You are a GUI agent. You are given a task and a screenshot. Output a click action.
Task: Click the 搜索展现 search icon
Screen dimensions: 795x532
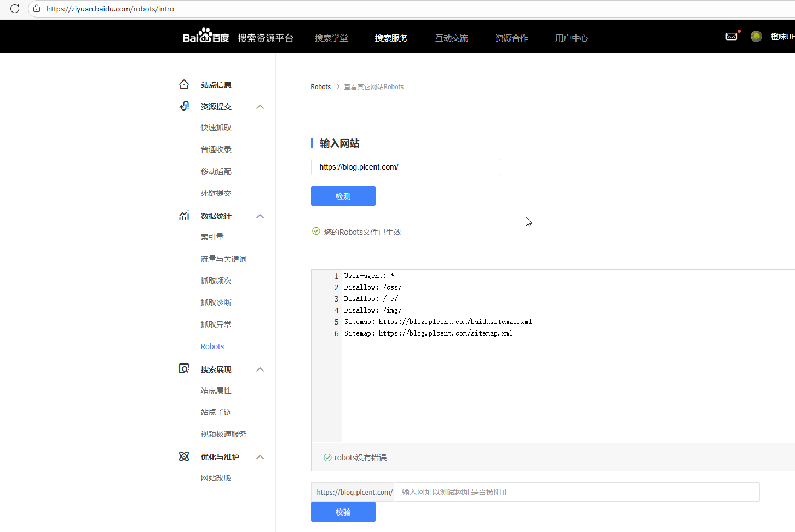184,369
